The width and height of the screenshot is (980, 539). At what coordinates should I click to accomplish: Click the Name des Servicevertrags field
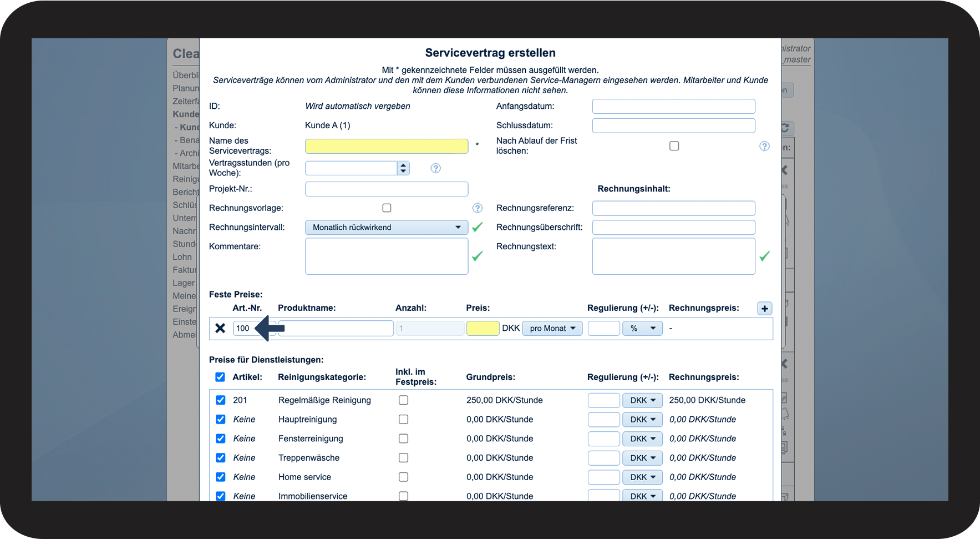pos(387,146)
